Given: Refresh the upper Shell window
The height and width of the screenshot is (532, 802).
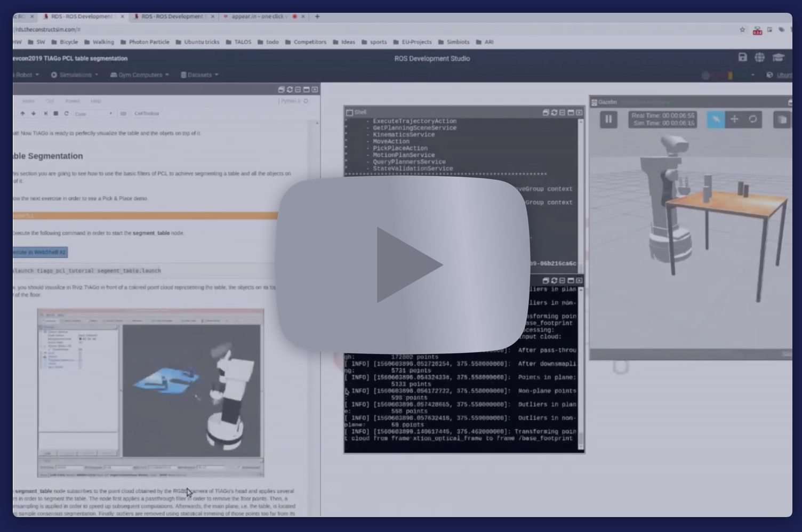Looking at the screenshot, I should [x=554, y=112].
